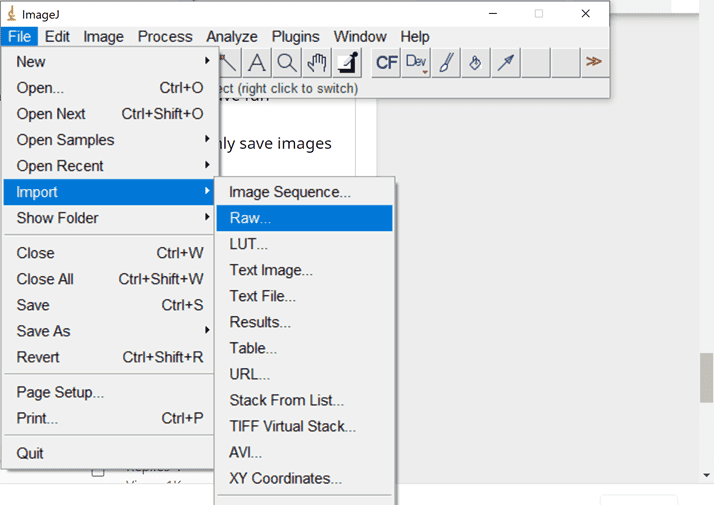This screenshot has width=714, height=505.
Task: Import XY Coordinates...
Action: pyautogui.click(x=304, y=478)
